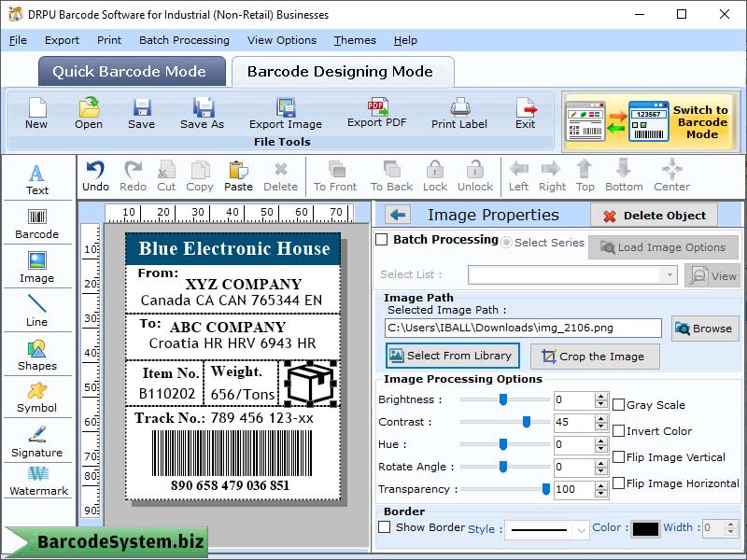This screenshot has height=560, width=747.
Task: Switch to Quick Barcode Mode tab
Action: (x=131, y=71)
